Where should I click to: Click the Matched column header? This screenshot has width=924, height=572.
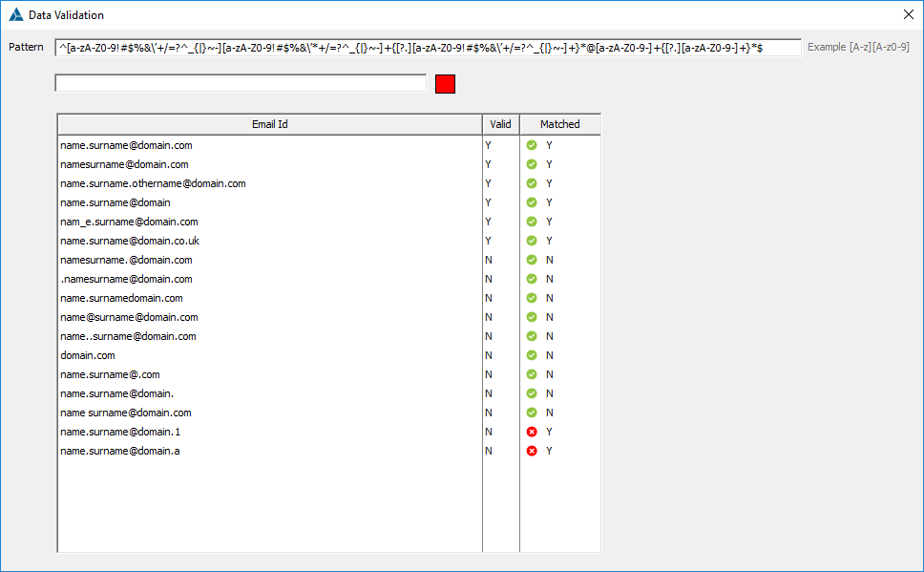(559, 124)
